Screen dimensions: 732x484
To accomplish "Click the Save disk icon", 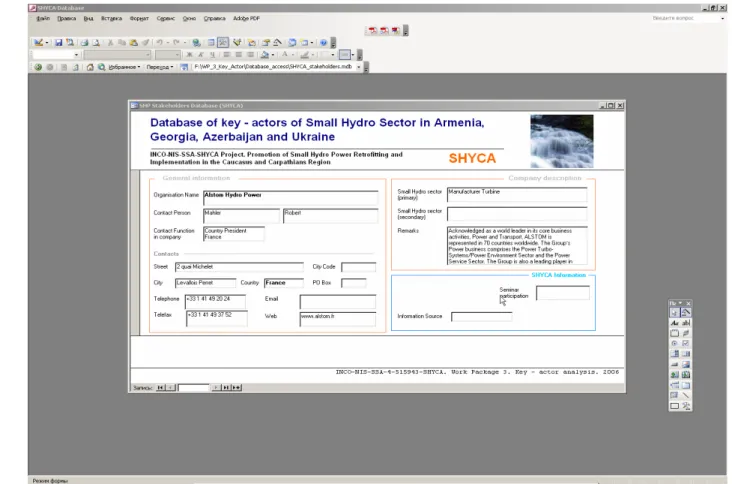I will pyautogui.click(x=58, y=42).
